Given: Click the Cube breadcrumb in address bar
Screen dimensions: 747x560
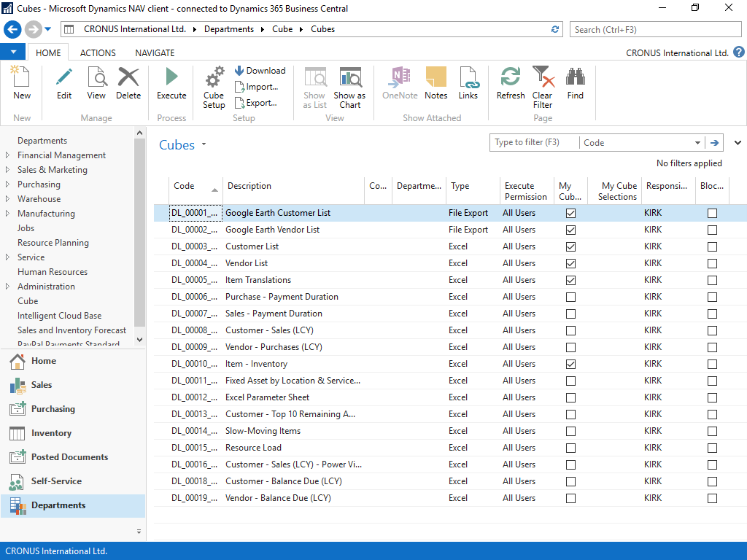Looking at the screenshot, I should click(x=282, y=29).
